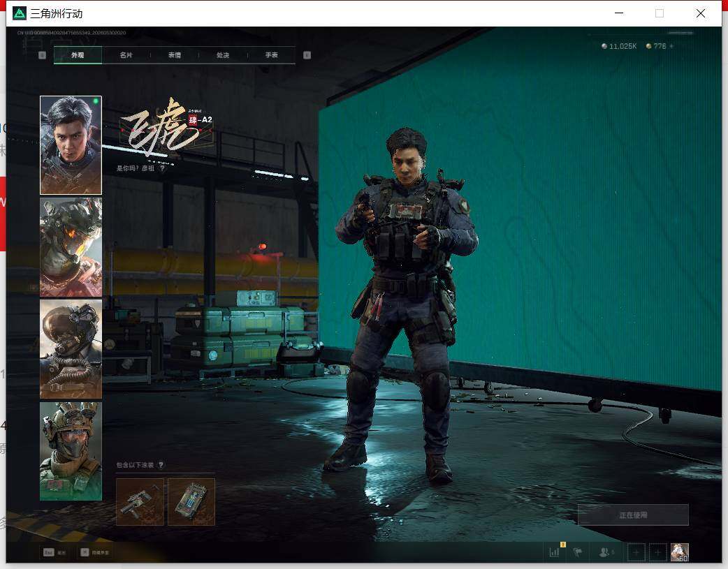Minimize the 三角洲行动 window

619,13
